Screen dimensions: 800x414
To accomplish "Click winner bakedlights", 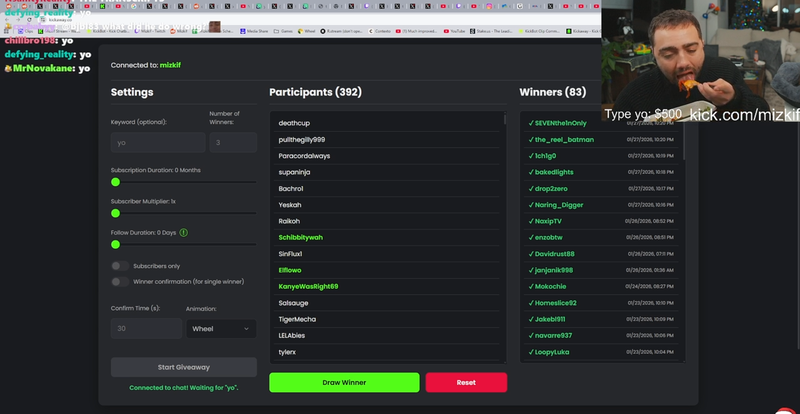I will [x=554, y=172].
